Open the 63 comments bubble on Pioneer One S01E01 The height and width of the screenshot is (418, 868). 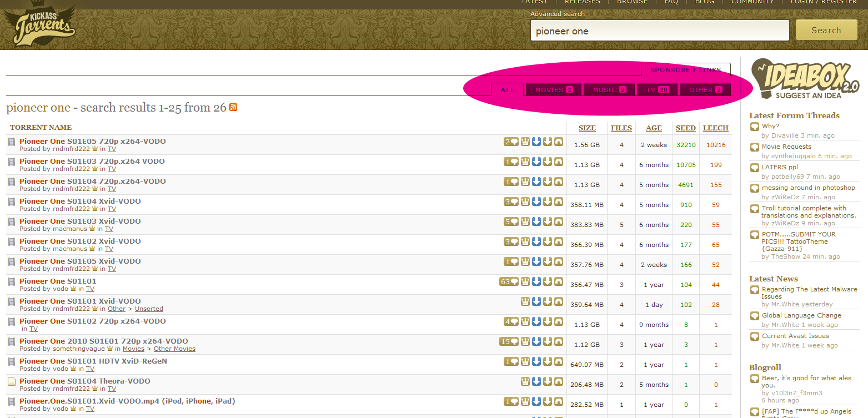pyautogui.click(x=509, y=281)
